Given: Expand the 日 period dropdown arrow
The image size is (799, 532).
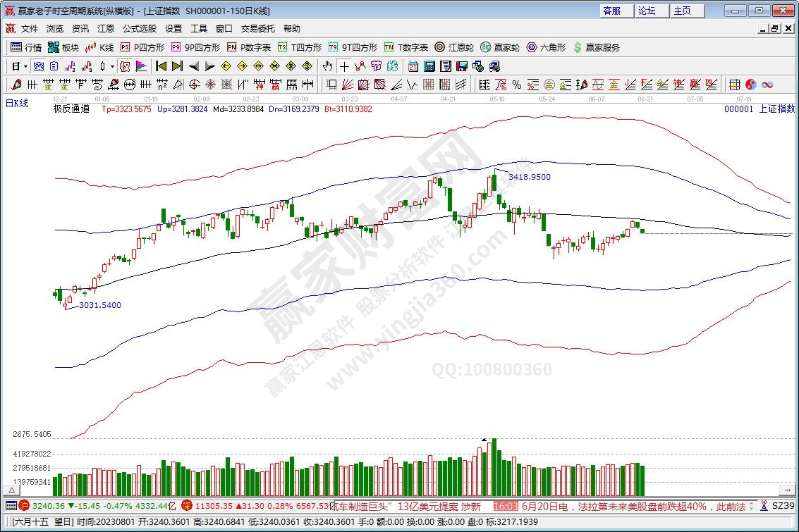Looking at the screenshot, I should (x=26, y=66).
